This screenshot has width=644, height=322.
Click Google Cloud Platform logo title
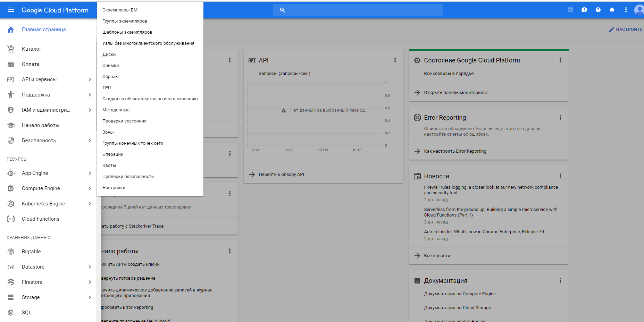pos(55,10)
